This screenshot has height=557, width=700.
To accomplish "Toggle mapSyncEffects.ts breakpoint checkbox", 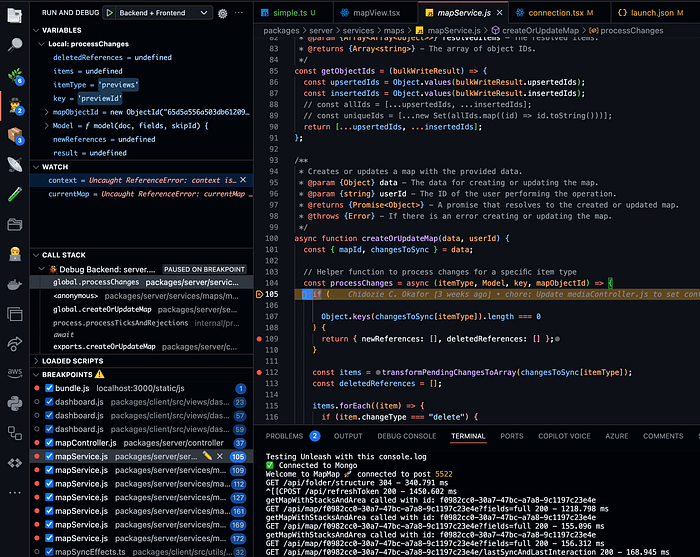I will tap(49, 552).
